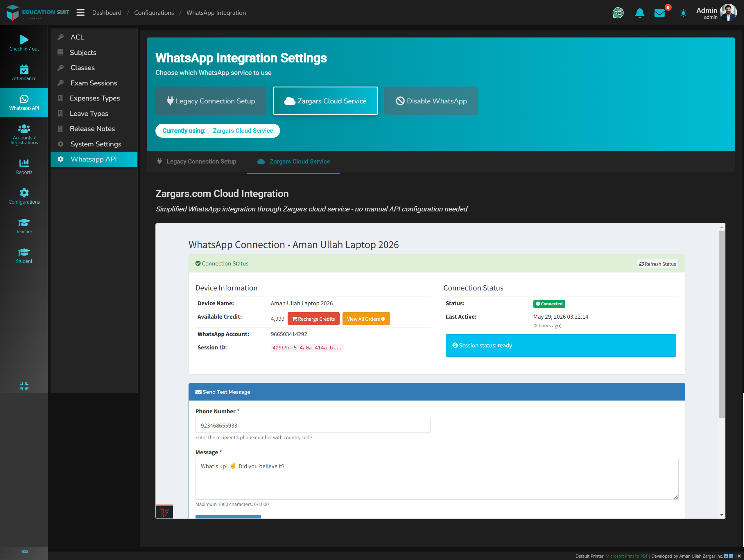Image resolution: width=744 pixels, height=560 pixels.
Task: Choose the Zargars Cloud Service button
Action: [325, 101]
